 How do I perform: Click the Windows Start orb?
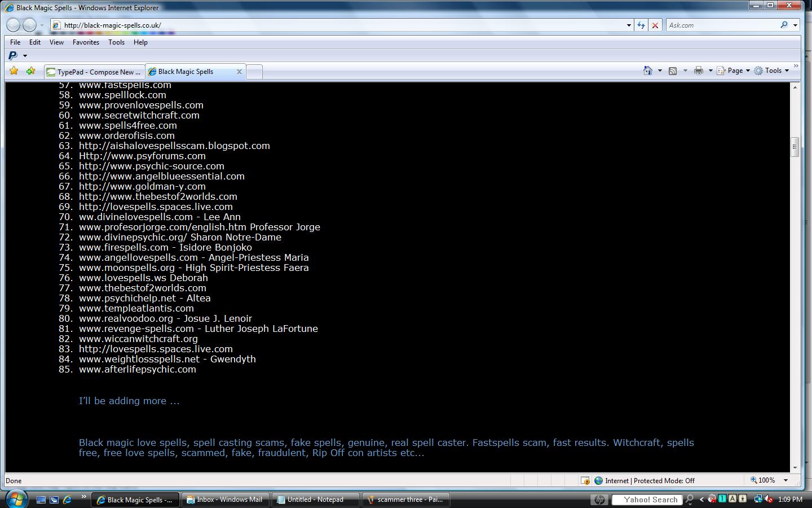15,499
